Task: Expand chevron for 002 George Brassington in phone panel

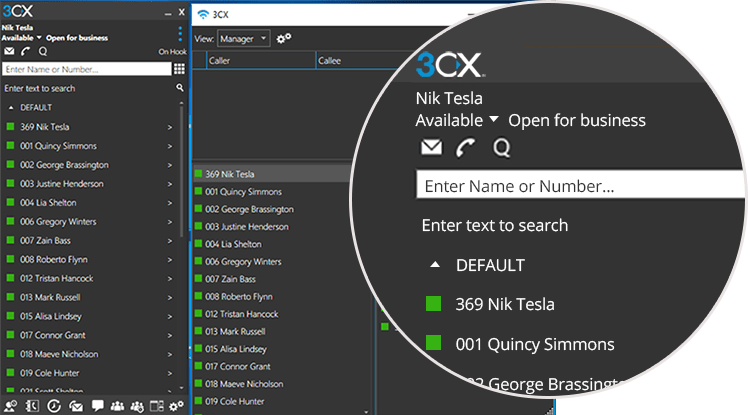Action: pyautogui.click(x=170, y=165)
